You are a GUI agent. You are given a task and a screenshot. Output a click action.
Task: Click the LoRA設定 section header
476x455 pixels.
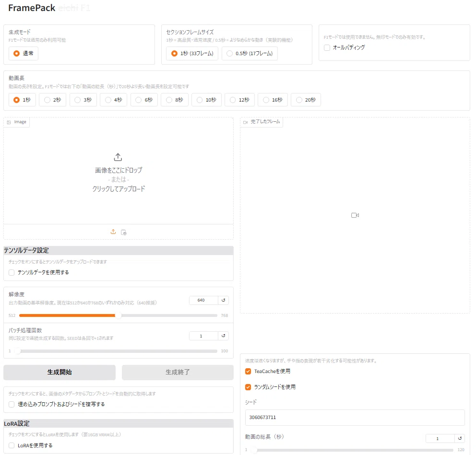click(x=119, y=423)
